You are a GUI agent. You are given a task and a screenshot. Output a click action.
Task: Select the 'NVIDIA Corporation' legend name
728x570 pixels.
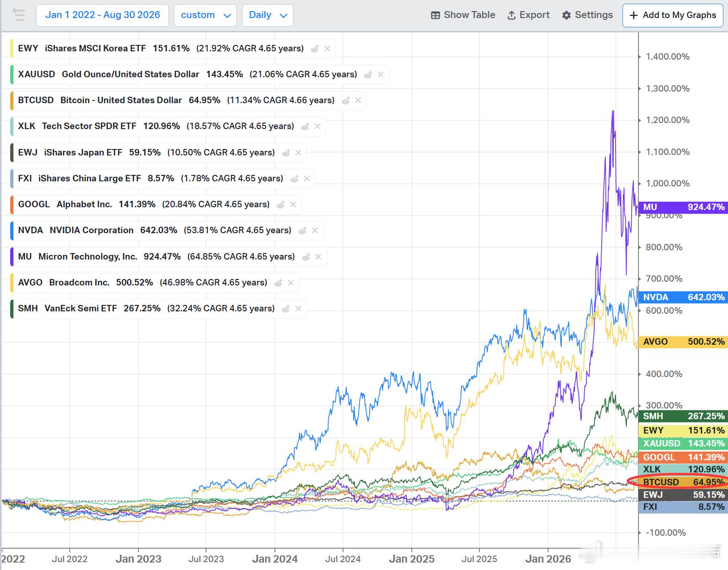[92, 230]
